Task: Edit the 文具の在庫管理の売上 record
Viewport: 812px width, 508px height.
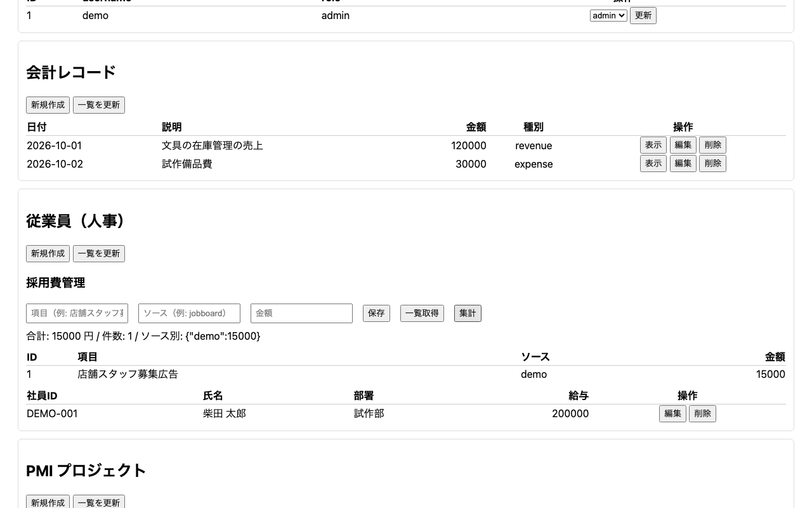Action: 683,145
